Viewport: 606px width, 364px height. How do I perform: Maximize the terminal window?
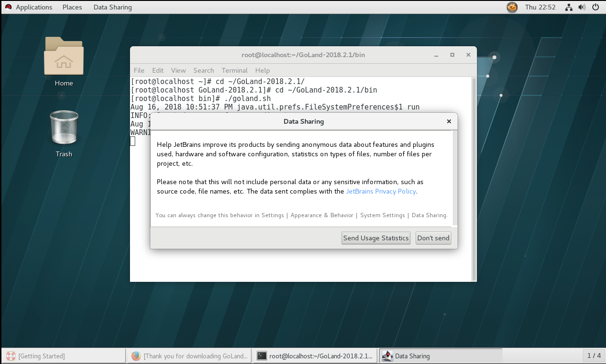pos(452,55)
